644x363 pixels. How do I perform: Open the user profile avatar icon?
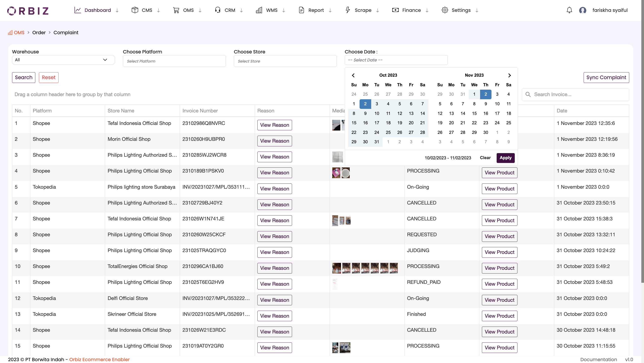tap(583, 10)
